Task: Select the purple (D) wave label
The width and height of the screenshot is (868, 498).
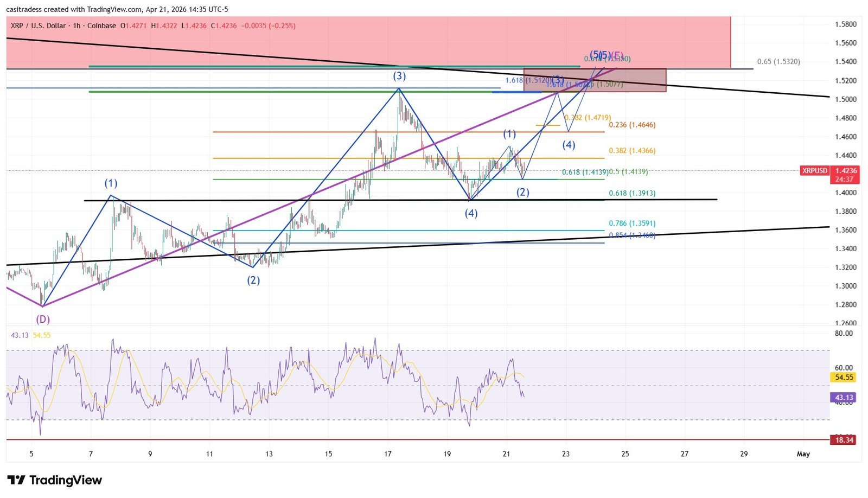Action: (x=43, y=320)
